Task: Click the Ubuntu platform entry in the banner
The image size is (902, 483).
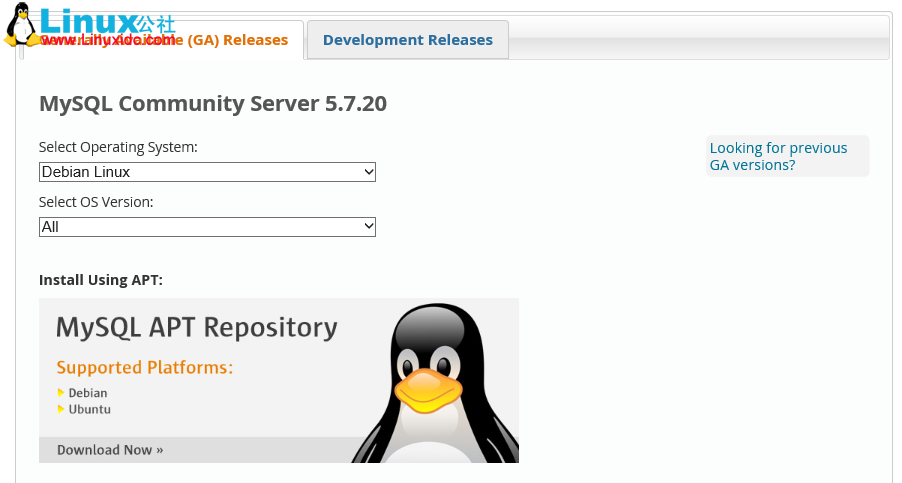Action: point(90,409)
